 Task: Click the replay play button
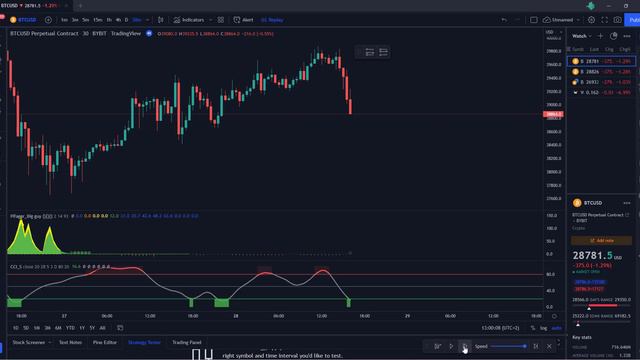click(x=451, y=346)
